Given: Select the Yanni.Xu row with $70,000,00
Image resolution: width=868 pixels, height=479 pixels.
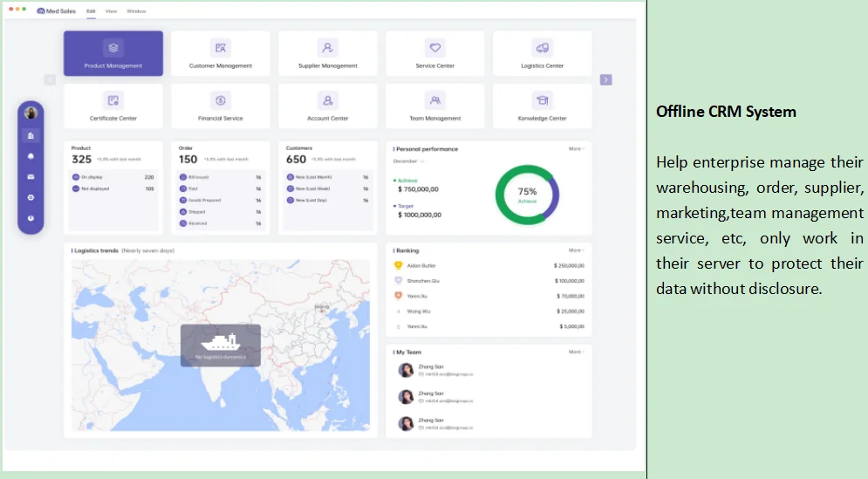Looking at the screenshot, I should click(489, 297).
